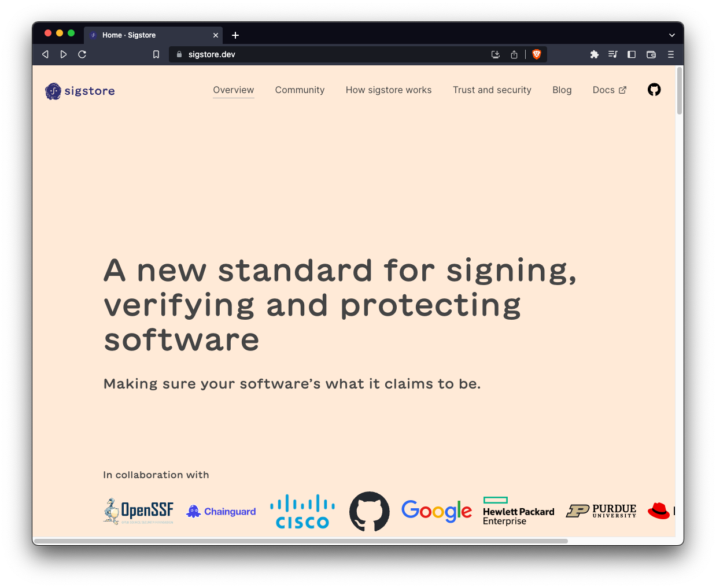This screenshot has height=588, width=716.
Task: Click the Red Hat logo
Action: tap(661, 511)
